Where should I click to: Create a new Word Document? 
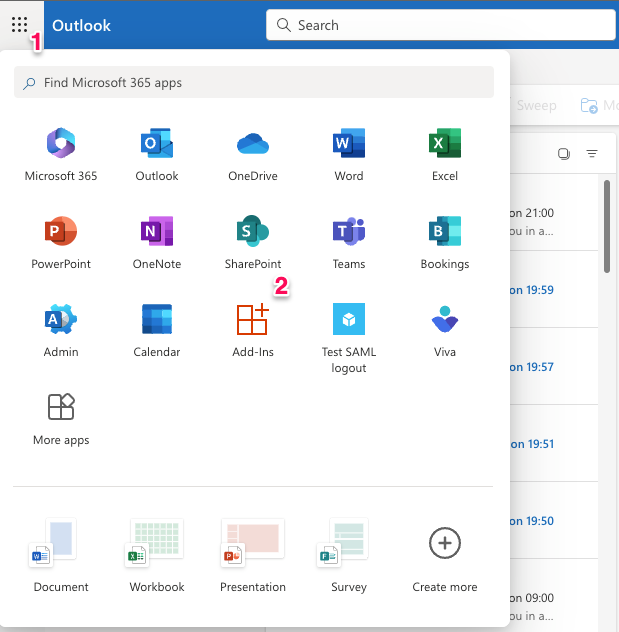(61, 555)
